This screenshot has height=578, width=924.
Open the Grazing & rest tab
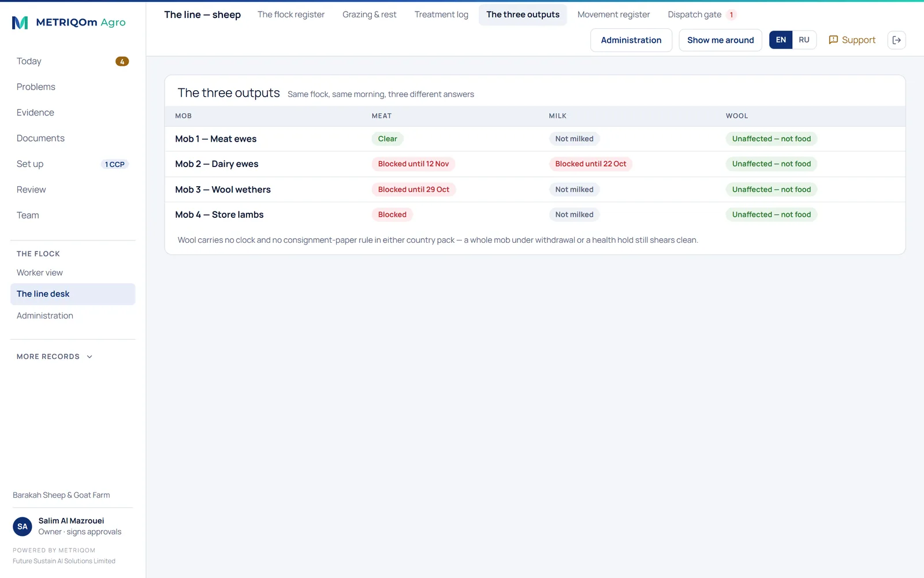pos(370,14)
